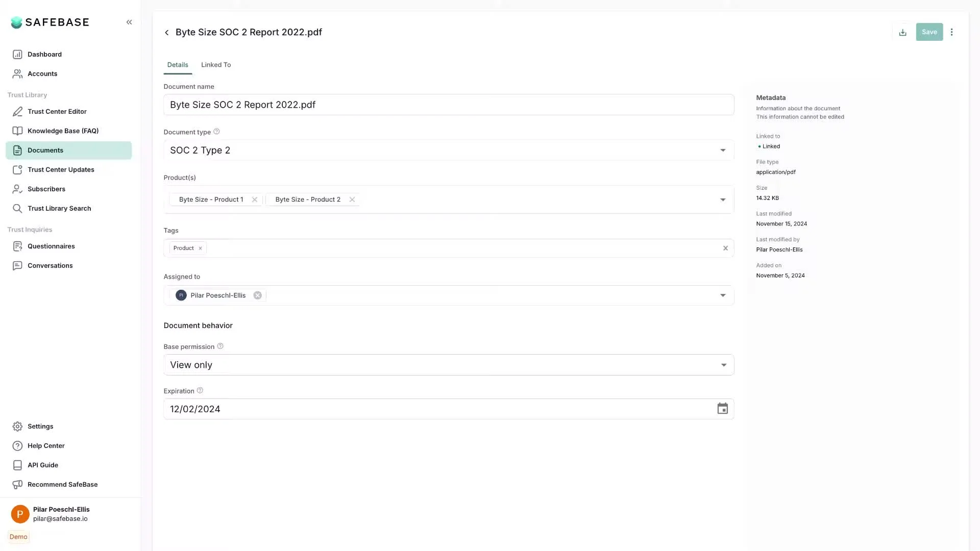Viewport: 980px width, 551px height.
Task: Open the Product(s) dropdown arrow
Action: tap(723, 200)
